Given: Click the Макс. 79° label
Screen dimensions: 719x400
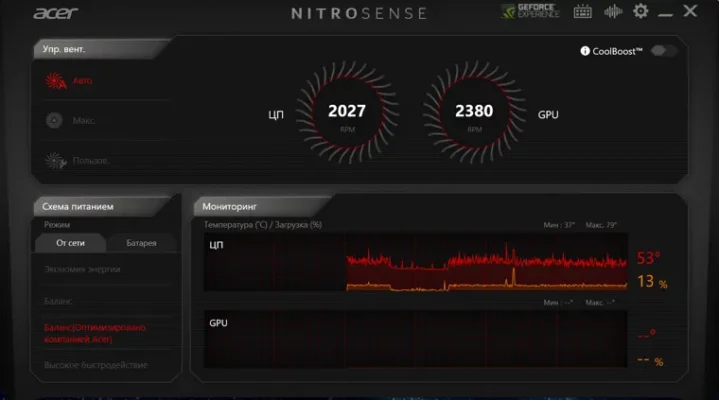Looking at the screenshot, I should point(601,225).
